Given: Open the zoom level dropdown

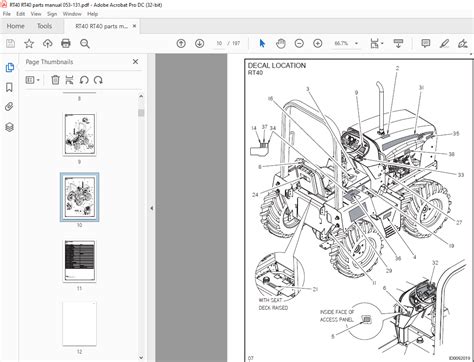Looking at the screenshot, I should pyautogui.click(x=356, y=43).
